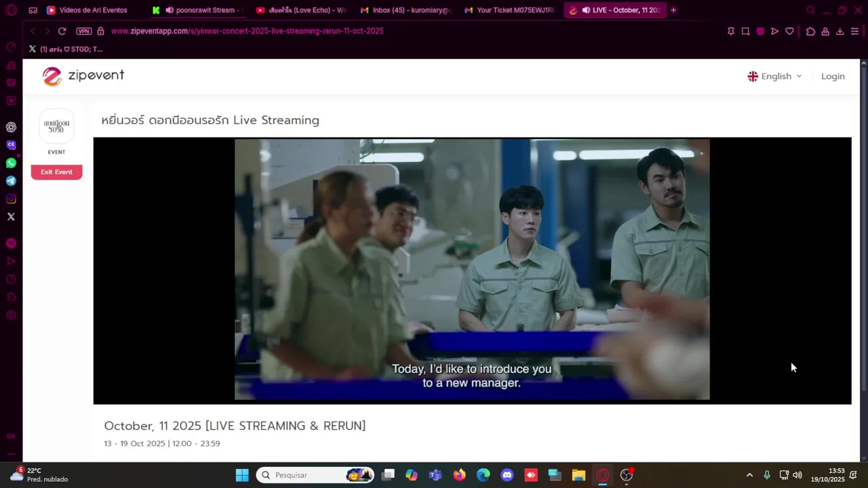Image resolution: width=868 pixels, height=488 pixels.
Task: Click the site padlock icon
Action: [x=100, y=31]
